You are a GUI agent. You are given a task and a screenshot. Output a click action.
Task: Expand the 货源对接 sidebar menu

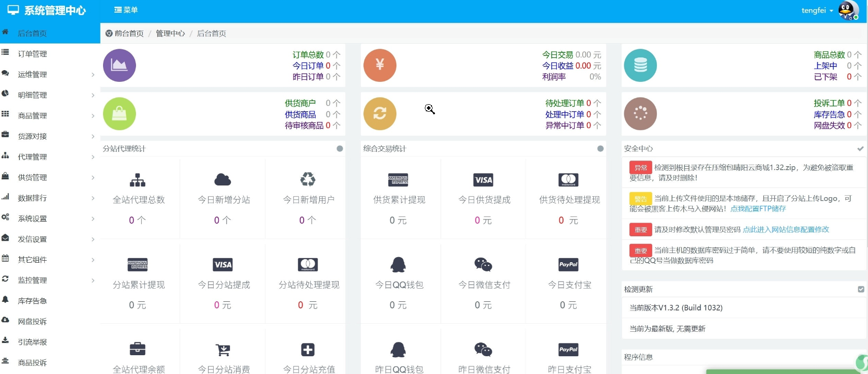(x=50, y=136)
